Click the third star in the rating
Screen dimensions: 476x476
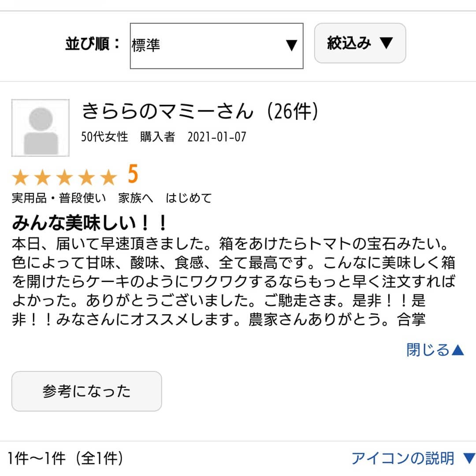coord(65,176)
